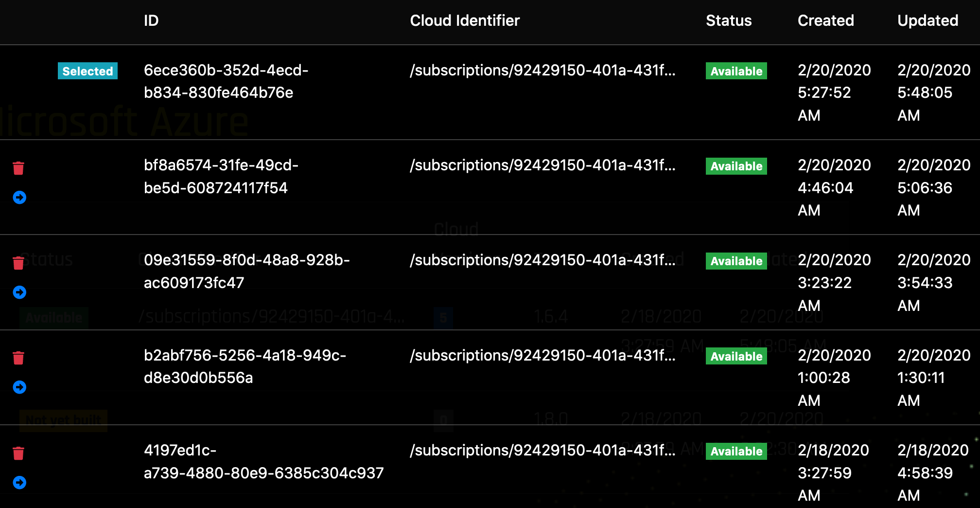Screen dimensions: 980x508
Task: Delete the 09e31559 entry with trash icon
Action: 18,263
